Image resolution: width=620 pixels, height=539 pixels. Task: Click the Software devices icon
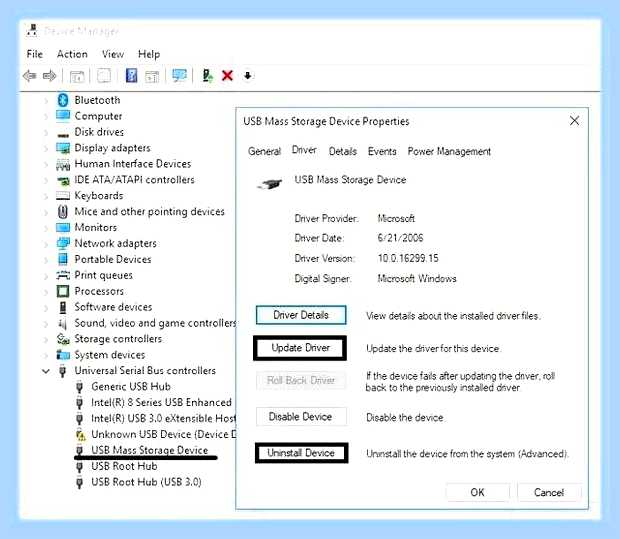(x=63, y=307)
